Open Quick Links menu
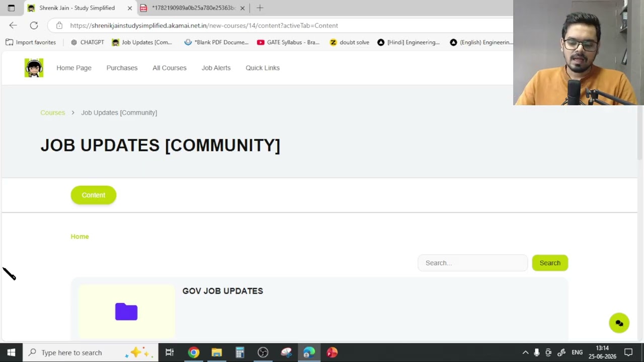This screenshot has height=362, width=644. pyautogui.click(x=263, y=68)
